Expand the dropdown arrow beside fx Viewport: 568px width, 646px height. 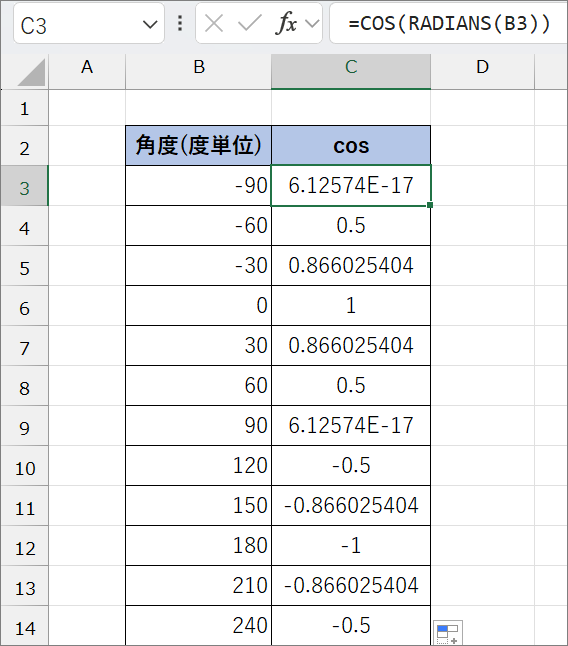(x=312, y=23)
